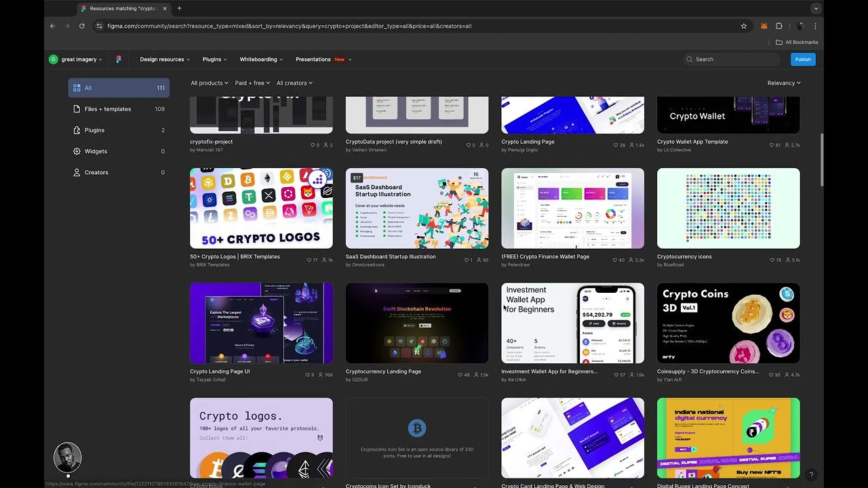Screen dimensions: 868x488
Task: Click the site info icon in address bar
Action: coord(99,26)
